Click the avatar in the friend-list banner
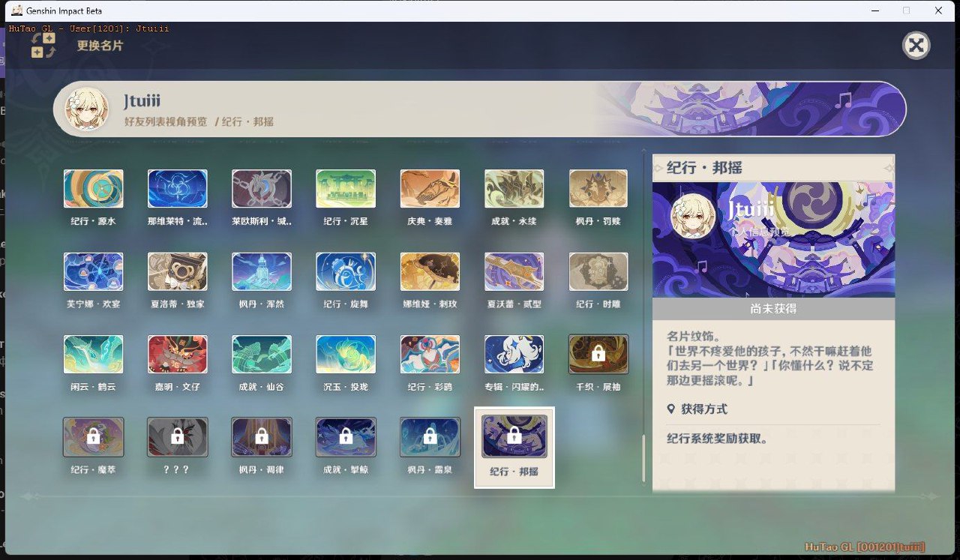This screenshot has width=960, height=560. (87, 109)
